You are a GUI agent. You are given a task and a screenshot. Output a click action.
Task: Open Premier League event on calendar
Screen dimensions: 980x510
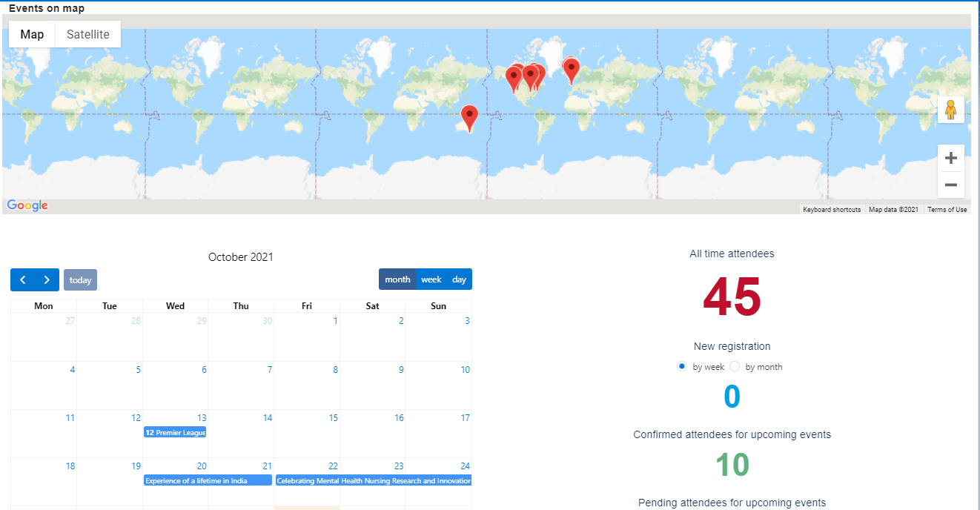point(175,432)
